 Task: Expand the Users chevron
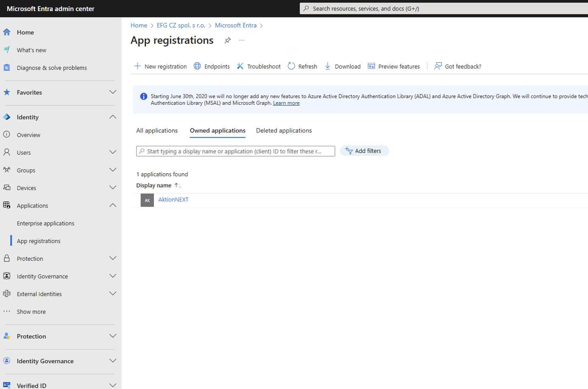coord(113,153)
